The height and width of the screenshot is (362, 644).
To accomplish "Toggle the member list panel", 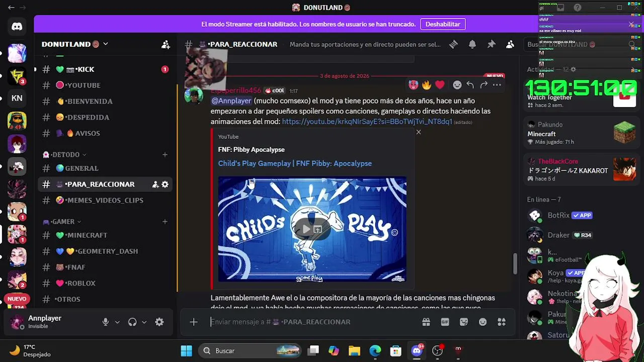I will tap(510, 44).
